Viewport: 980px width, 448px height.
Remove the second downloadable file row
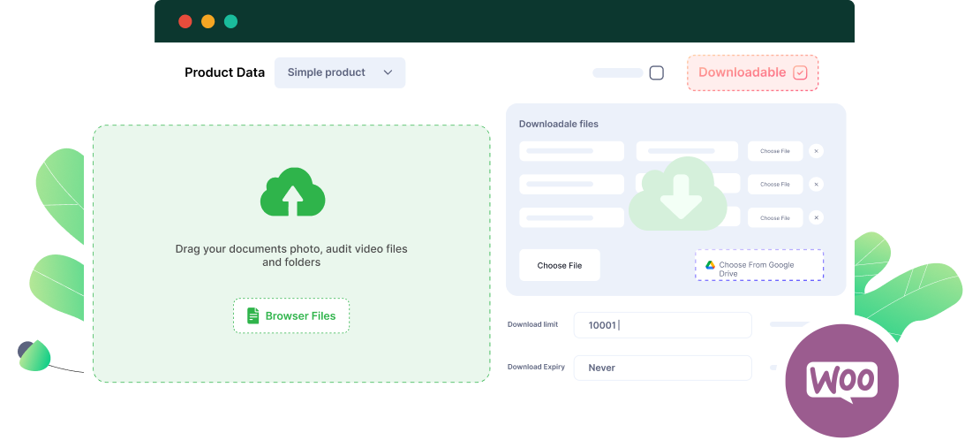pyautogui.click(x=816, y=184)
